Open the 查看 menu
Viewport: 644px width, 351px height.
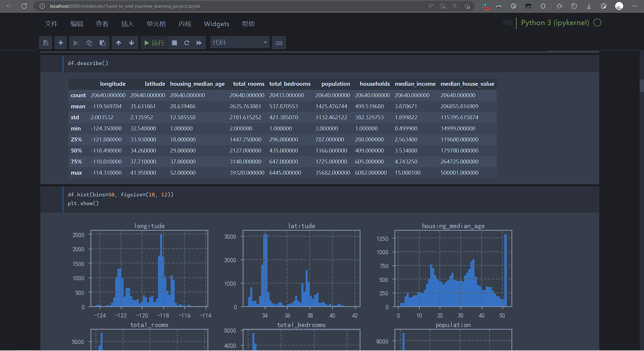pos(102,24)
